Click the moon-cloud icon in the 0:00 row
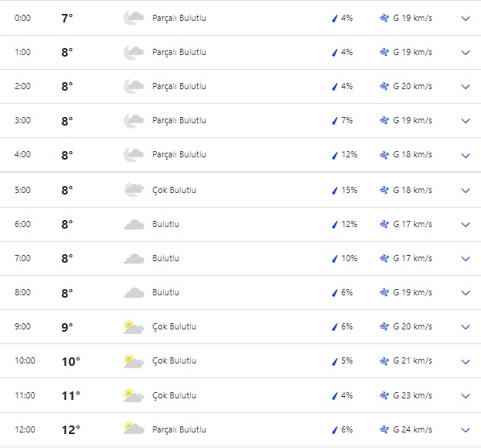Image resolution: width=481 pixels, height=448 pixels. [133, 18]
